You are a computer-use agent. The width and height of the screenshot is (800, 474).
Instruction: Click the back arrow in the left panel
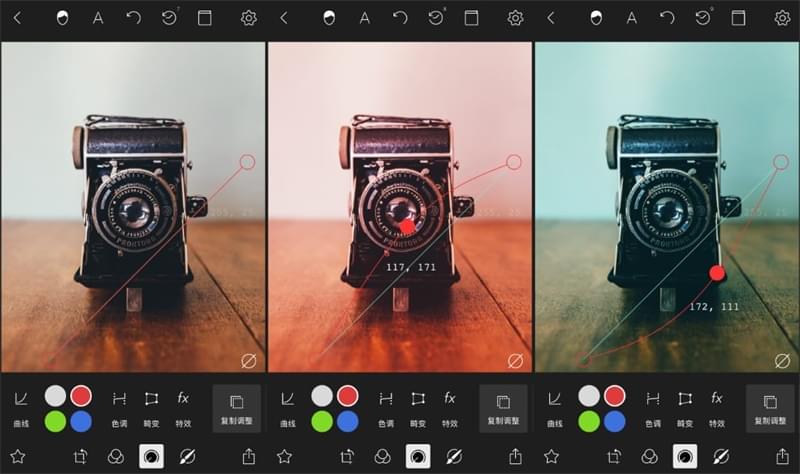coord(17,18)
